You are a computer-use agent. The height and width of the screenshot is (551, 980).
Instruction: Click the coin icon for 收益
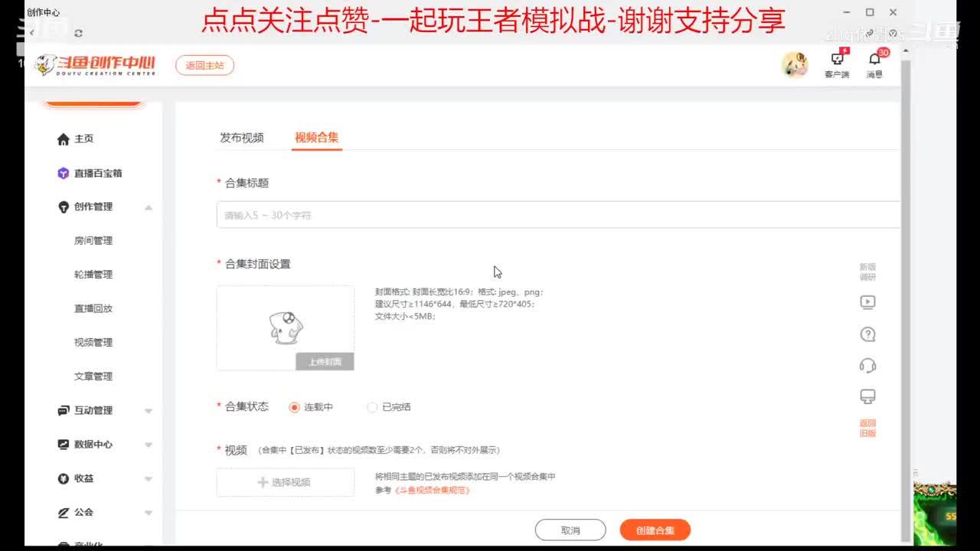(x=64, y=478)
